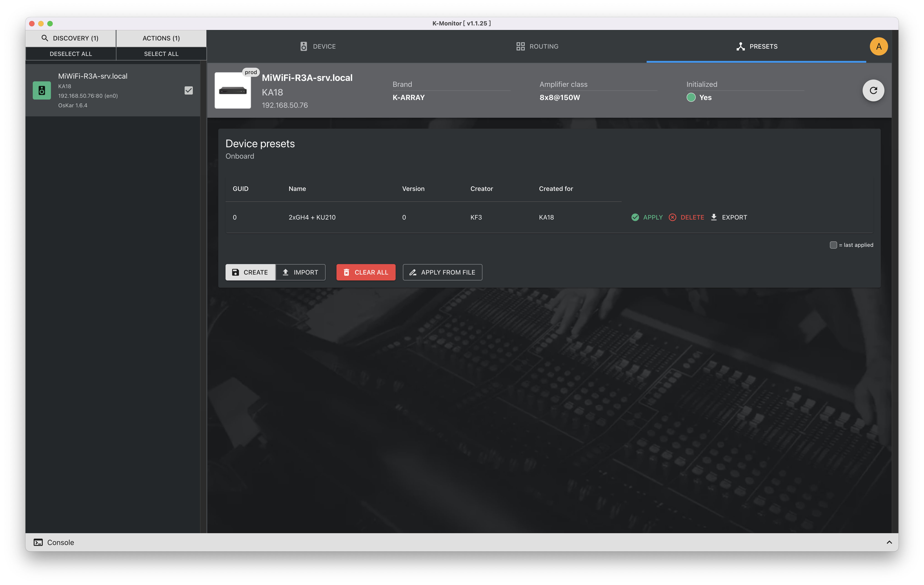Click the green check Apply icon
The height and width of the screenshot is (585, 924).
click(x=635, y=217)
